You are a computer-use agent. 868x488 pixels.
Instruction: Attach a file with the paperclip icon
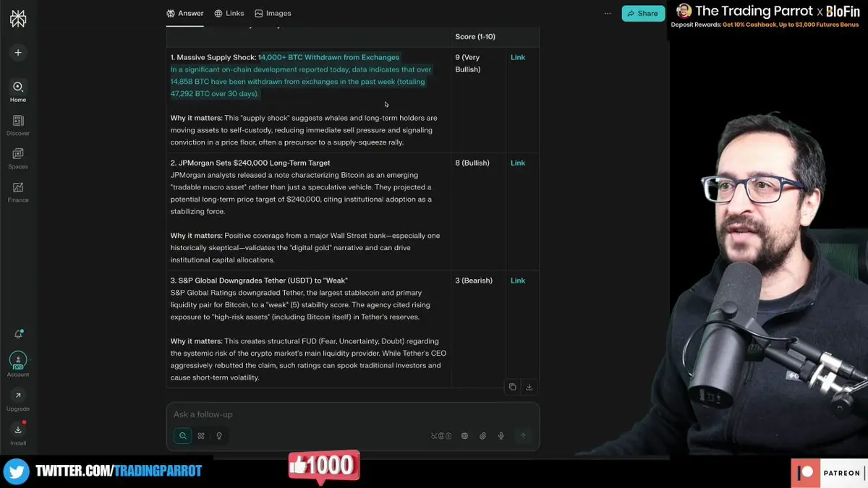[482, 436]
